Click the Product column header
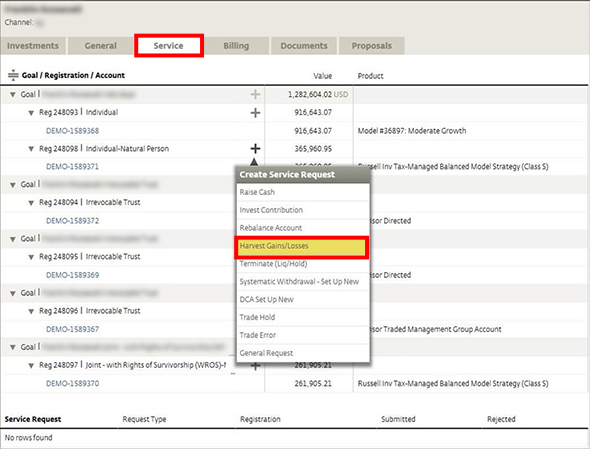 (371, 76)
